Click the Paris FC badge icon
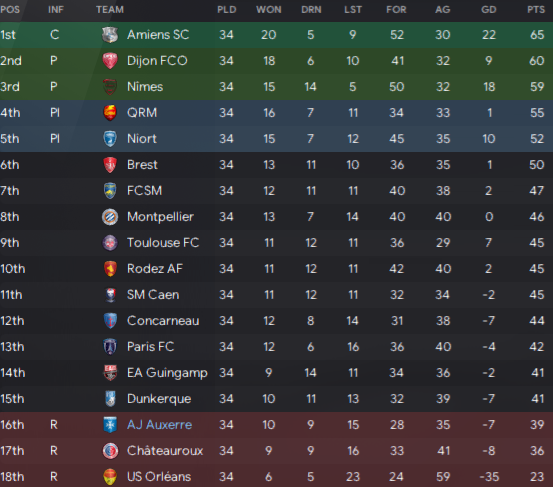The width and height of the screenshot is (553, 487). (x=110, y=347)
